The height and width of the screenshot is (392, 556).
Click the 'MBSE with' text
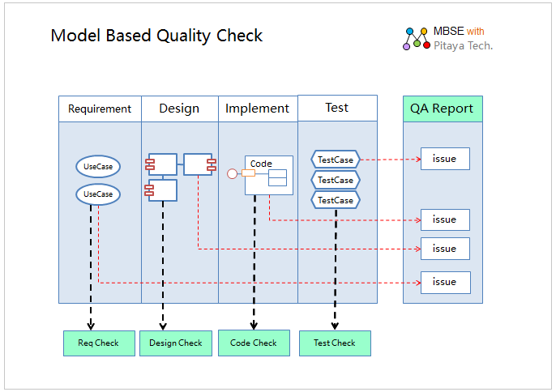coord(459,32)
